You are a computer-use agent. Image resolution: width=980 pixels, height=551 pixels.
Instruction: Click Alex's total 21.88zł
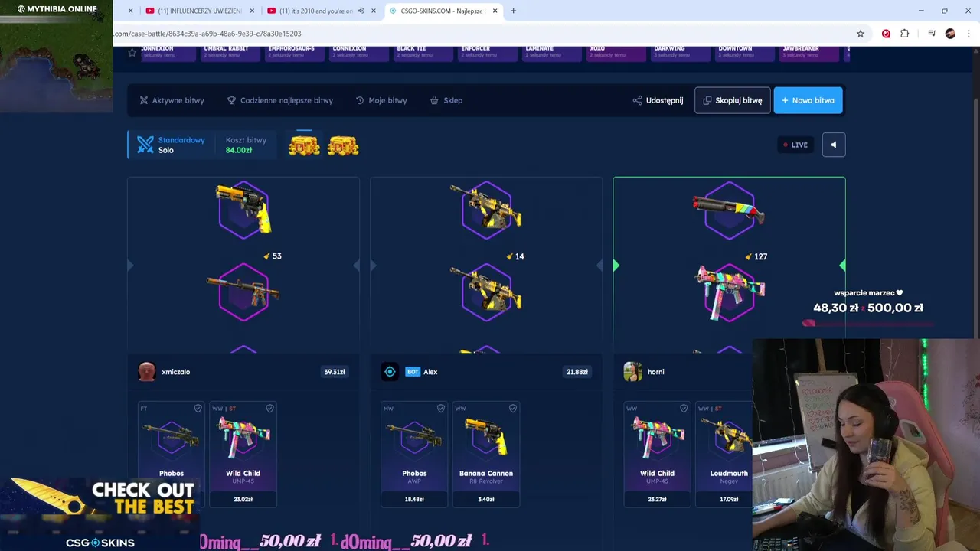tap(577, 372)
